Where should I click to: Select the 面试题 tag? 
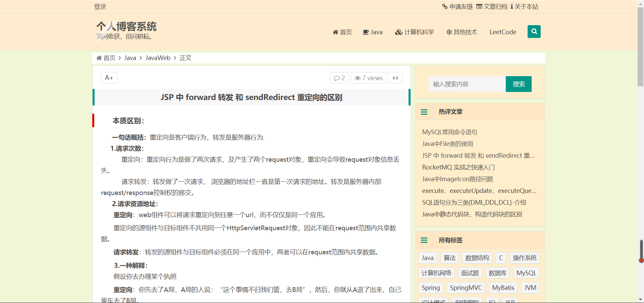pos(470,273)
